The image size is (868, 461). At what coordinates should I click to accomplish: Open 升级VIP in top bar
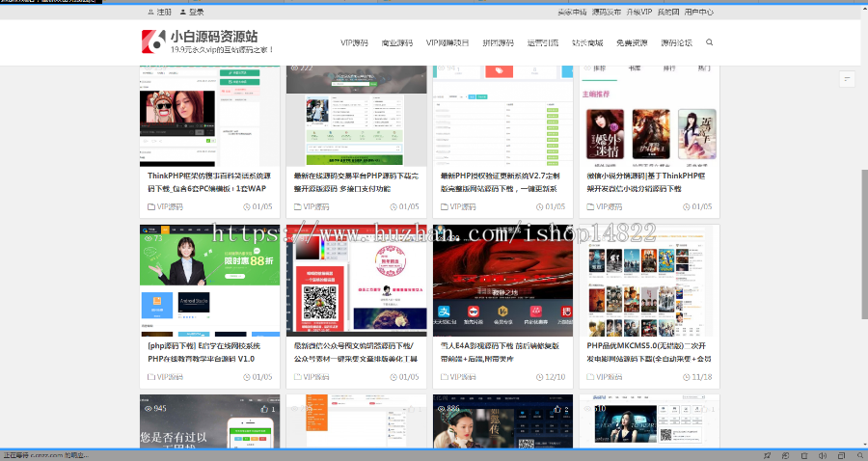(x=639, y=12)
